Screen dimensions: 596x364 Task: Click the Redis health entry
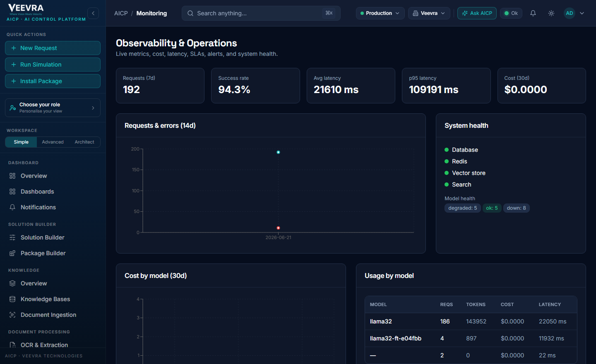pyautogui.click(x=456, y=161)
